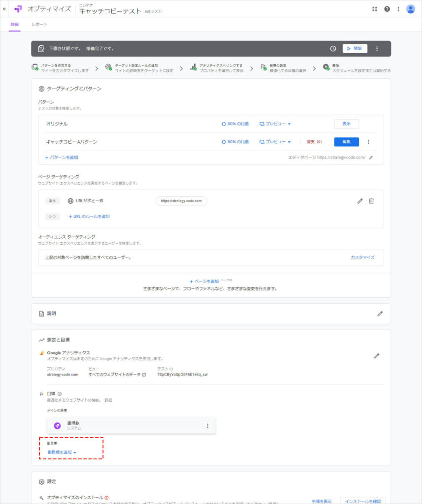
Task: Click the 開始 button
Action: click(355, 49)
